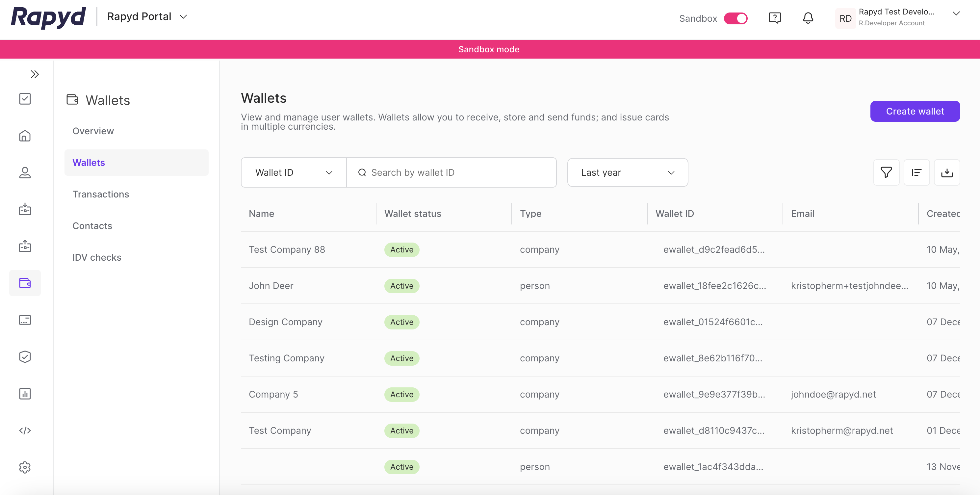Screen dimensions: 980x495
Task: Open the home icon in sidebar
Action: (x=25, y=136)
